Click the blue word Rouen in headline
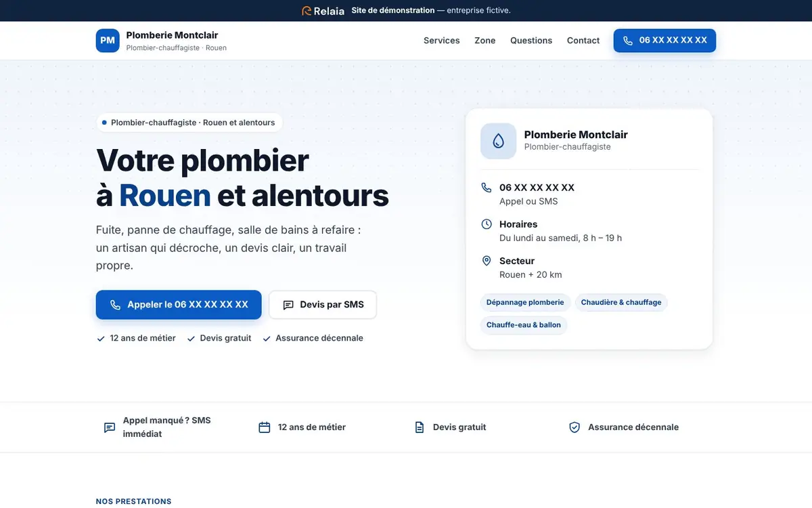 tap(165, 195)
